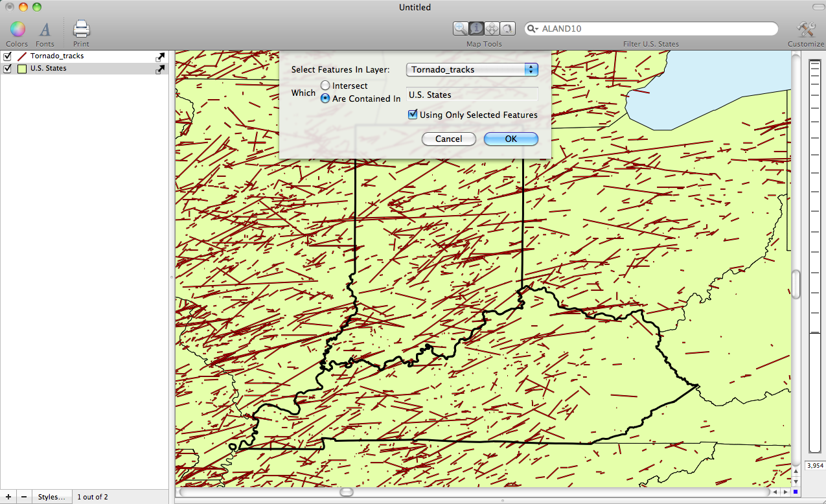Uncheck Tornado_tracks layer visibility
Screen dimensions: 826x504
click(8, 56)
